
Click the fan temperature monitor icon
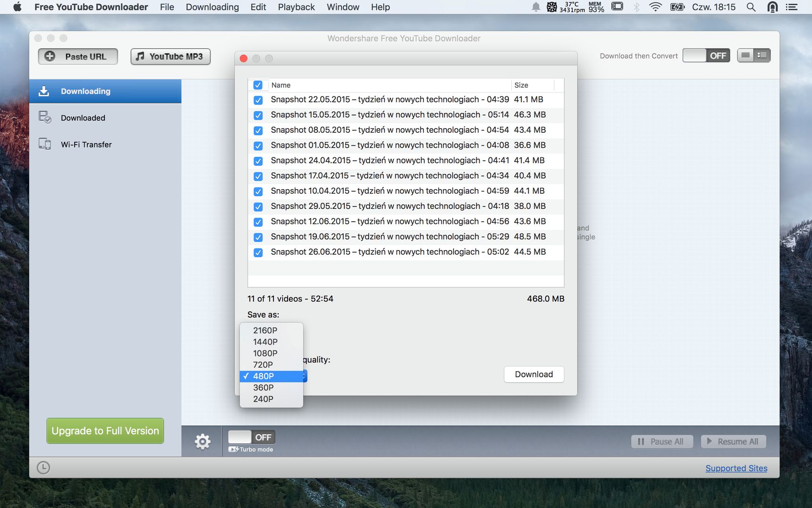552,7
